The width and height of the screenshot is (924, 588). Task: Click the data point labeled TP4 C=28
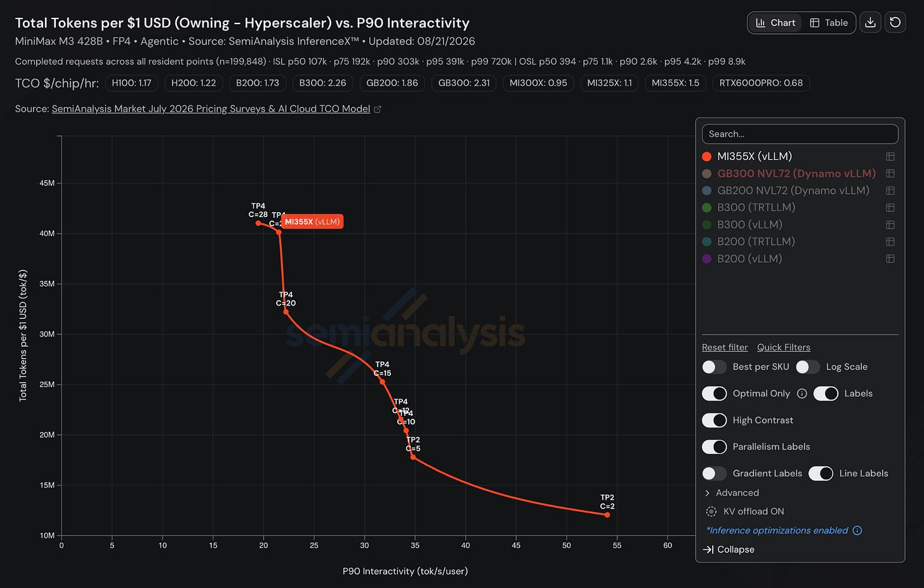pyautogui.click(x=258, y=223)
